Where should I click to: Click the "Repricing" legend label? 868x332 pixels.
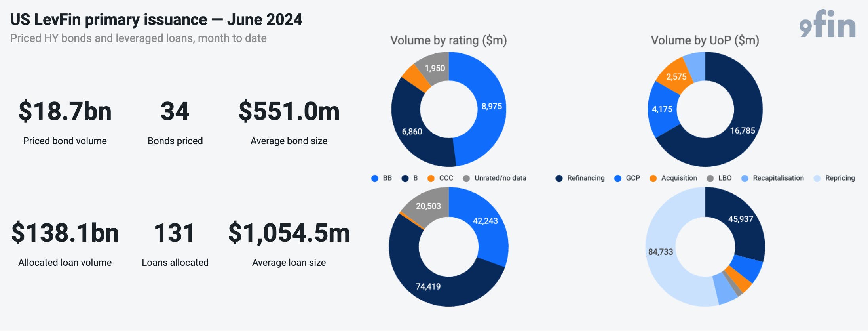tap(840, 178)
